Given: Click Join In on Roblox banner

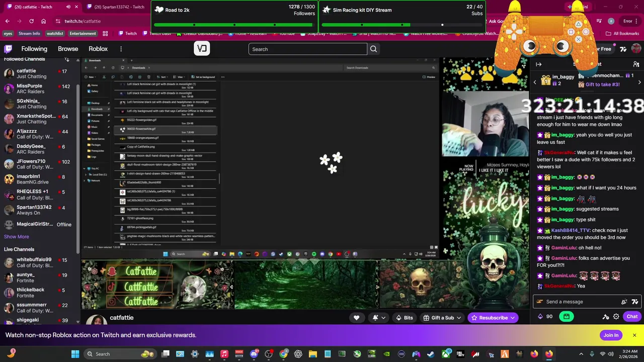Looking at the screenshot, I should [611, 335].
